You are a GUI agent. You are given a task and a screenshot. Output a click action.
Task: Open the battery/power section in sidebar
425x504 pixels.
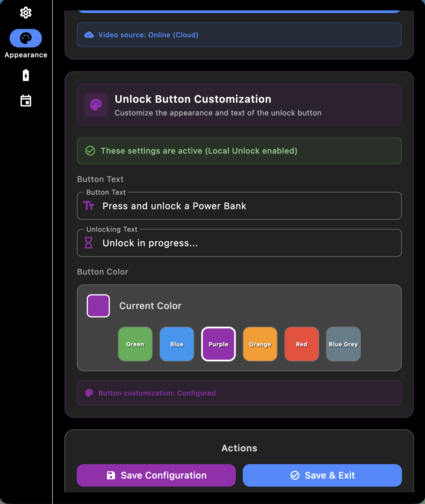(x=26, y=75)
